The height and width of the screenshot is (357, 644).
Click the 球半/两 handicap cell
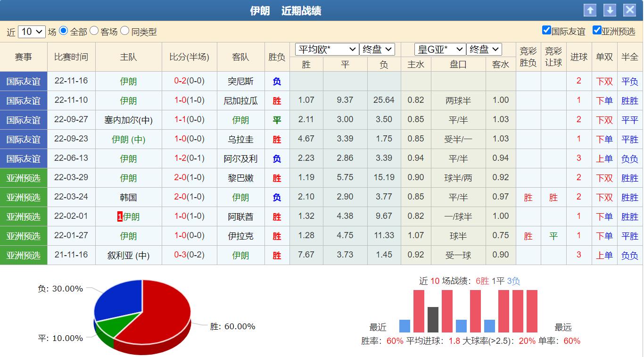pos(458,178)
